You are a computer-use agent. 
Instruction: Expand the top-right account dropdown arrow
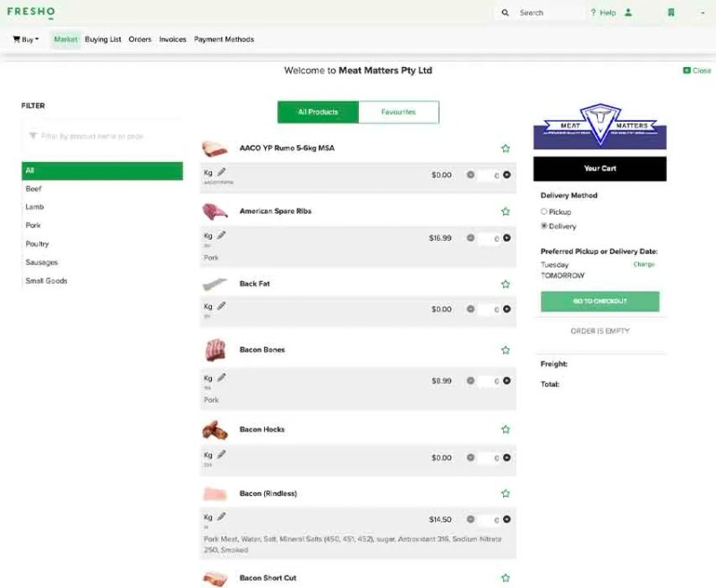[x=703, y=13]
